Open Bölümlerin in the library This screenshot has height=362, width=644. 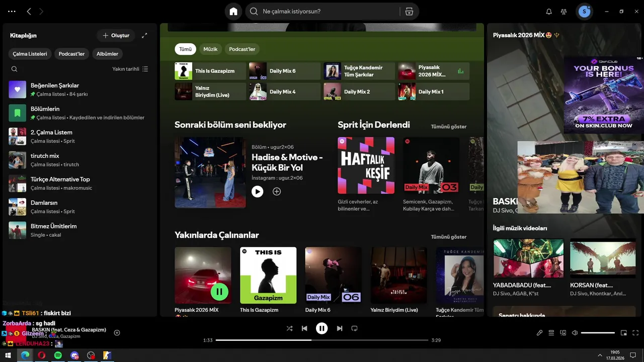[x=79, y=113]
